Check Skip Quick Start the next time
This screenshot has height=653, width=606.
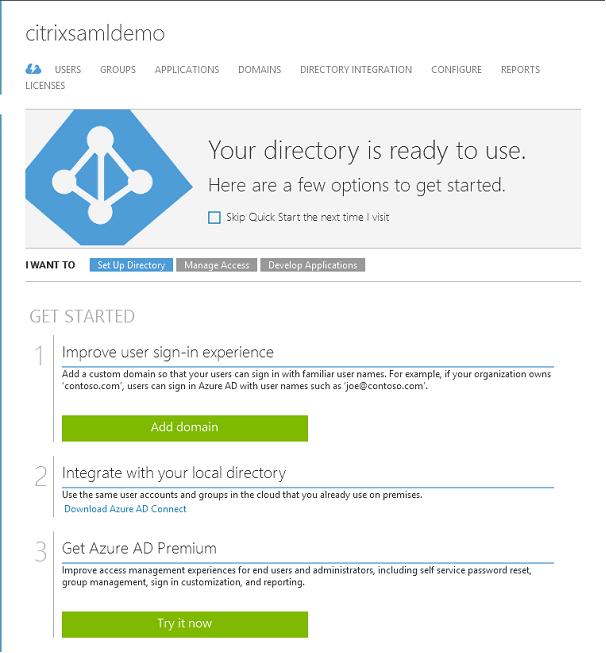(x=214, y=217)
